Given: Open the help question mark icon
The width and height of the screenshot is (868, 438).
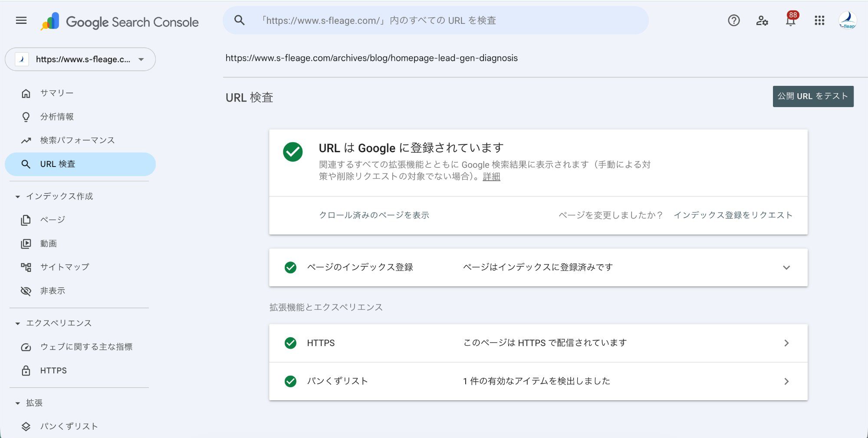Looking at the screenshot, I should click(x=733, y=20).
